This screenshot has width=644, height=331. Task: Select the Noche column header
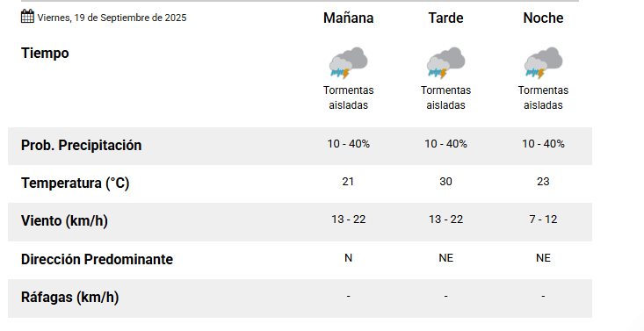click(543, 18)
